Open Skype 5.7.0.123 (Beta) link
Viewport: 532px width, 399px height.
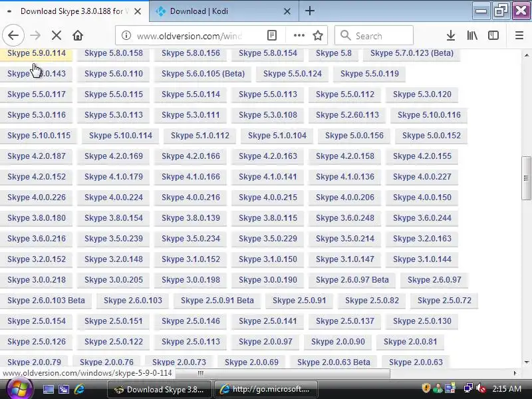pyautogui.click(x=412, y=53)
